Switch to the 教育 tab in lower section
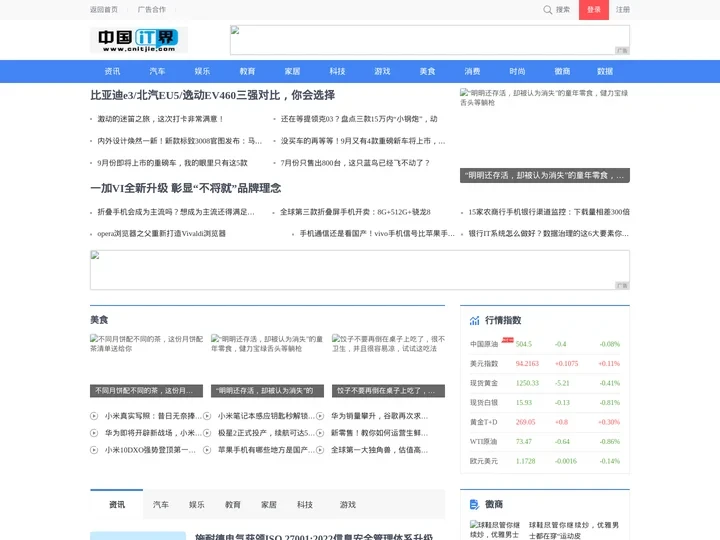This screenshot has height=540, width=720. [233, 505]
